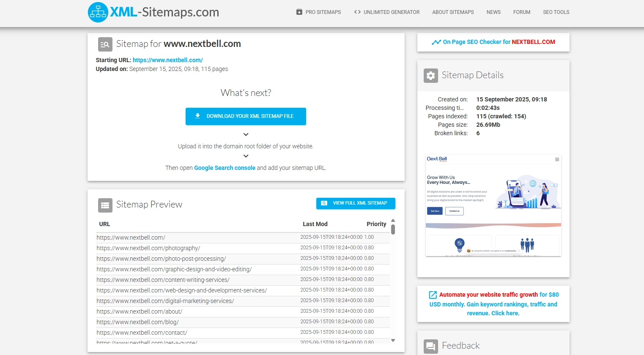The image size is (644, 355).
Task: Open the Unlimited Generator menu item
Action: 386,12
